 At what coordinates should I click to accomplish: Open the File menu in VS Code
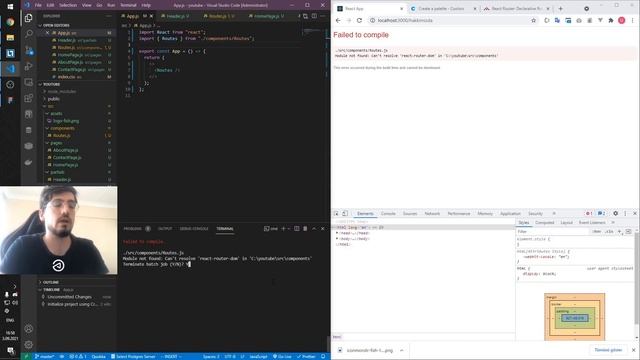click(x=38, y=5)
